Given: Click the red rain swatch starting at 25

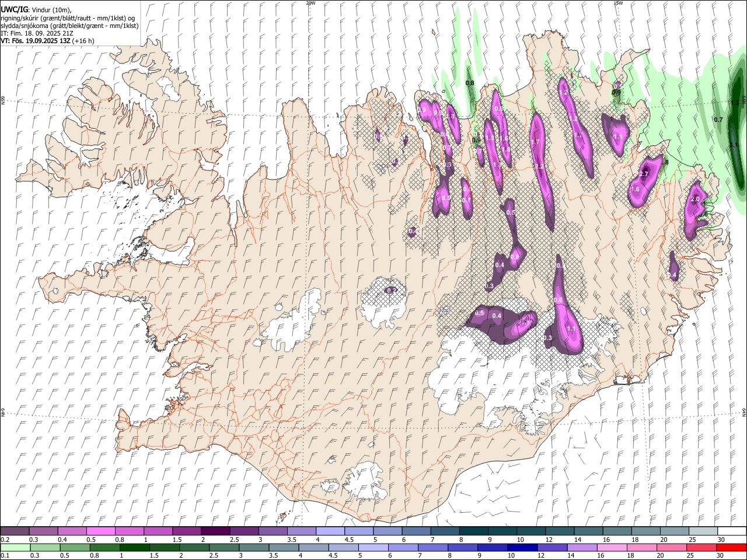Looking at the screenshot, I should coord(702,548).
